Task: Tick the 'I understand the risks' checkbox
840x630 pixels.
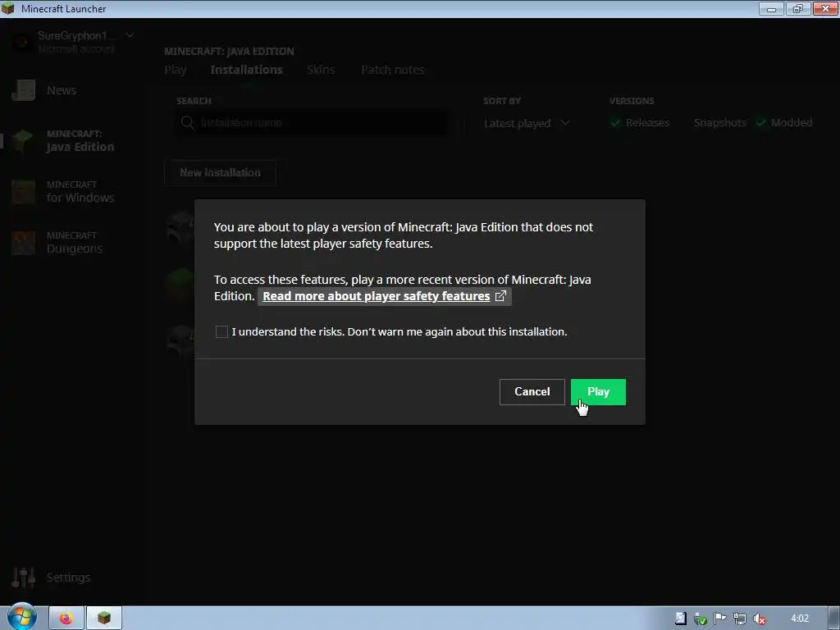Action: coord(221,331)
